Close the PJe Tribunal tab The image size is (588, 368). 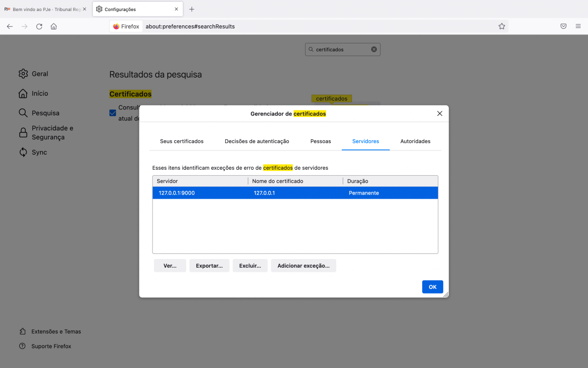pyautogui.click(x=84, y=9)
